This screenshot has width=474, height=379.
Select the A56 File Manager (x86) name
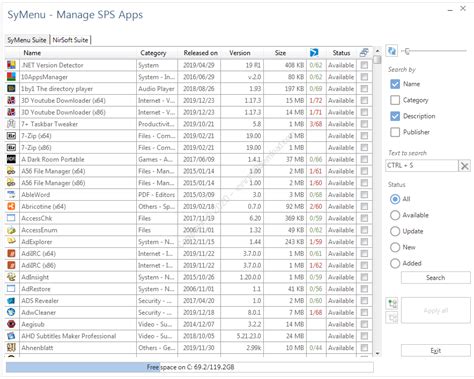[53, 183]
